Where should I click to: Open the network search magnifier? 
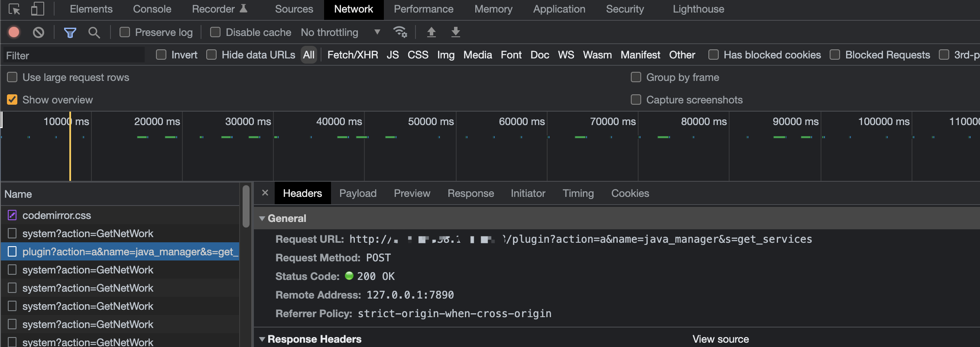(x=94, y=32)
